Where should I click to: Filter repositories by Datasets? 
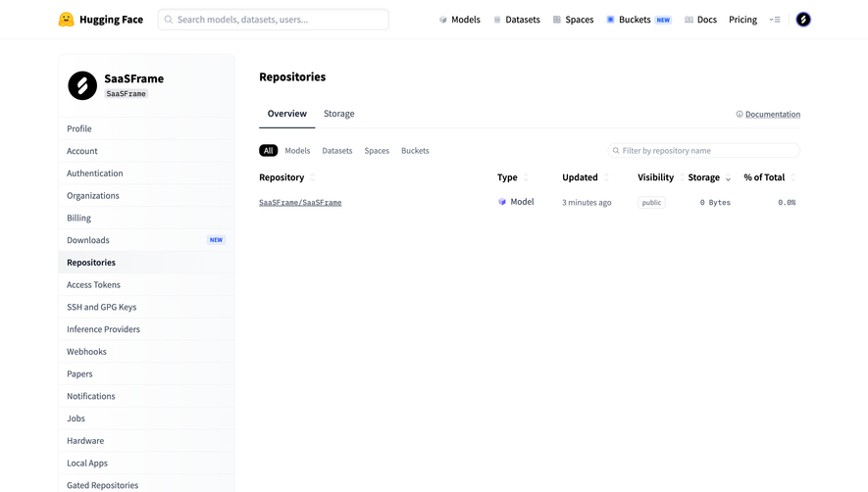pyautogui.click(x=337, y=151)
